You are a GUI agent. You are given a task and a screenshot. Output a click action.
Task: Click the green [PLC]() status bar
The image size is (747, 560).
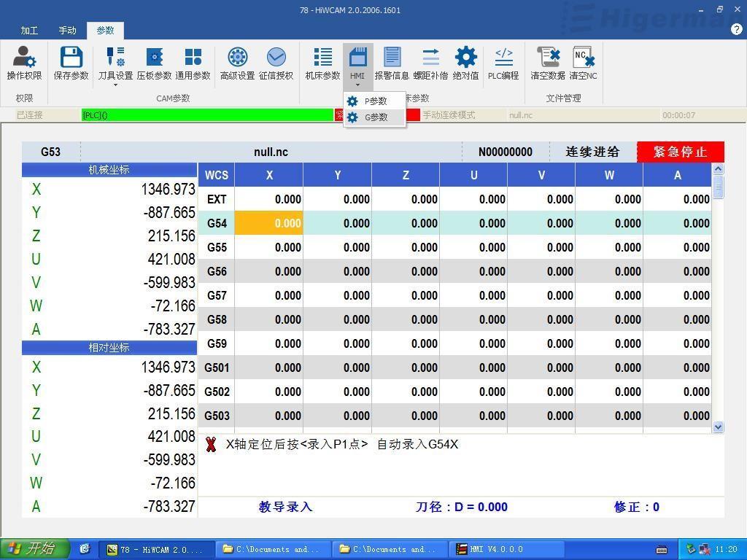[207, 114]
